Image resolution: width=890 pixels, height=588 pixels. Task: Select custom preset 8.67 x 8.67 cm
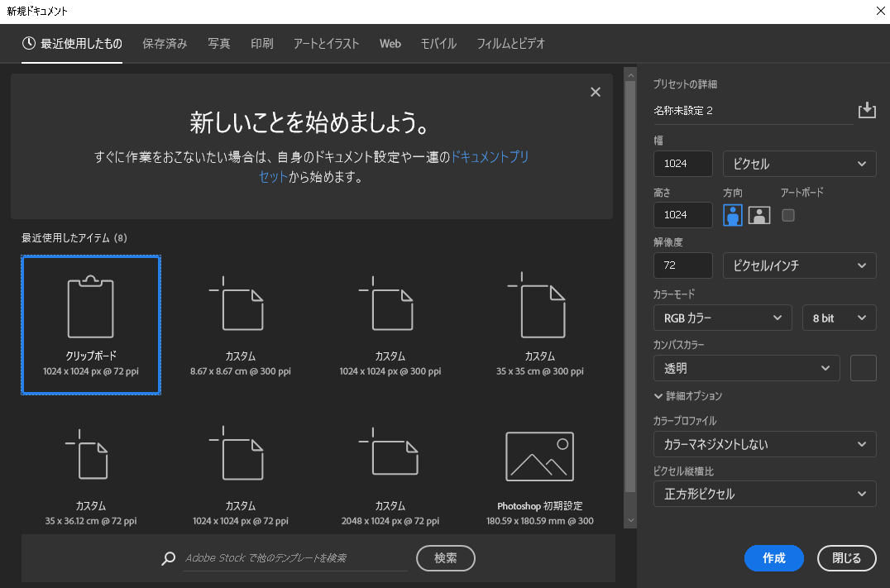240,308
